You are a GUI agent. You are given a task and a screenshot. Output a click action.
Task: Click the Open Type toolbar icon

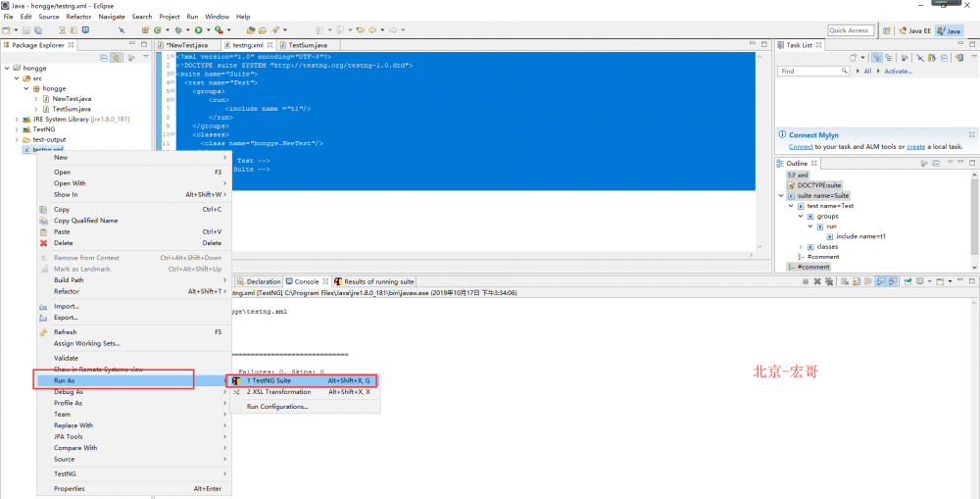(x=251, y=29)
